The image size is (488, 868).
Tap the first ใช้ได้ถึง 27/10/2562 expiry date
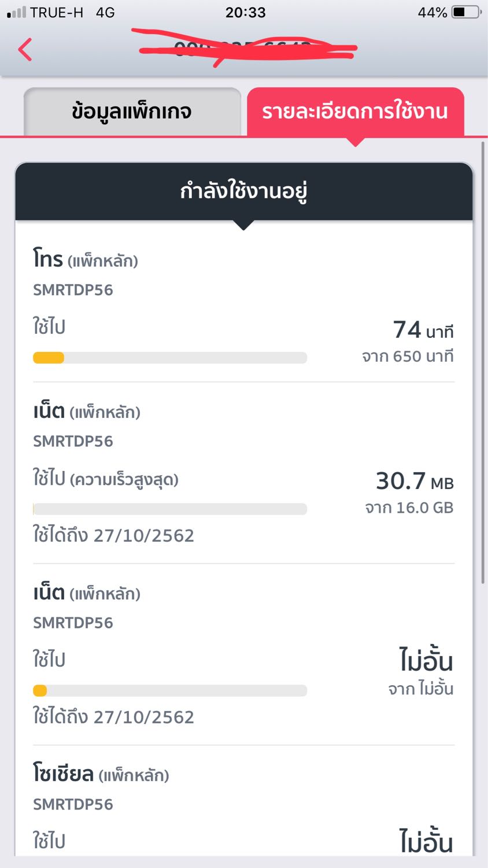tap(113, 535)
